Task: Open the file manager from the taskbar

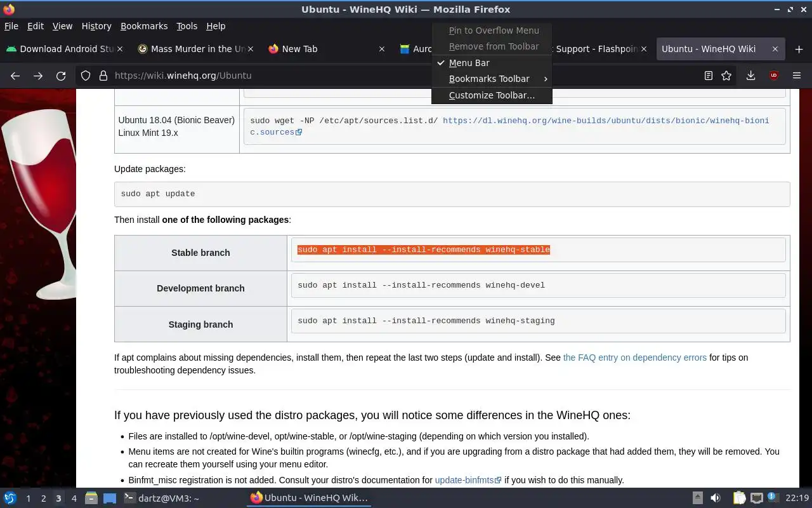Action: pos(91,498)
